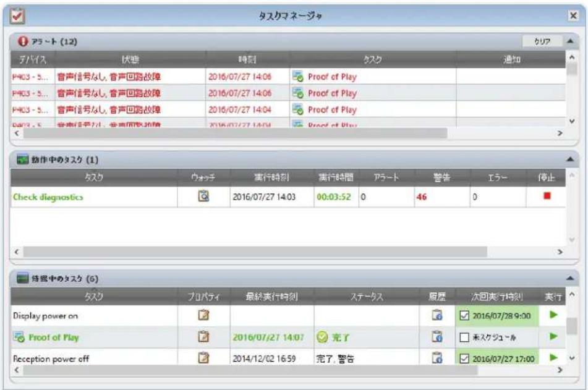Collapse the 待機中のタスク section
The width and height of the screenshot is (588, 390).
[x=570, y=278]
